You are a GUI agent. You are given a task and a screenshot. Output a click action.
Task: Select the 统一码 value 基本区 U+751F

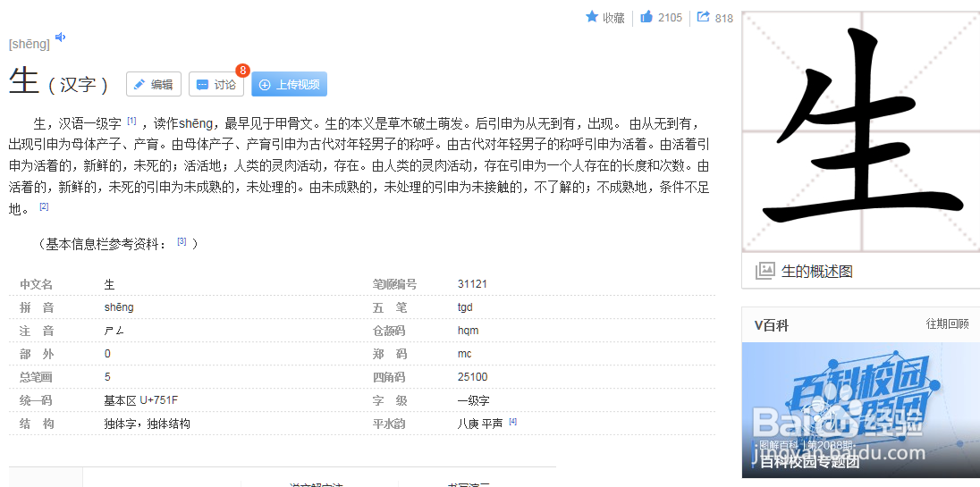(140, 400)
